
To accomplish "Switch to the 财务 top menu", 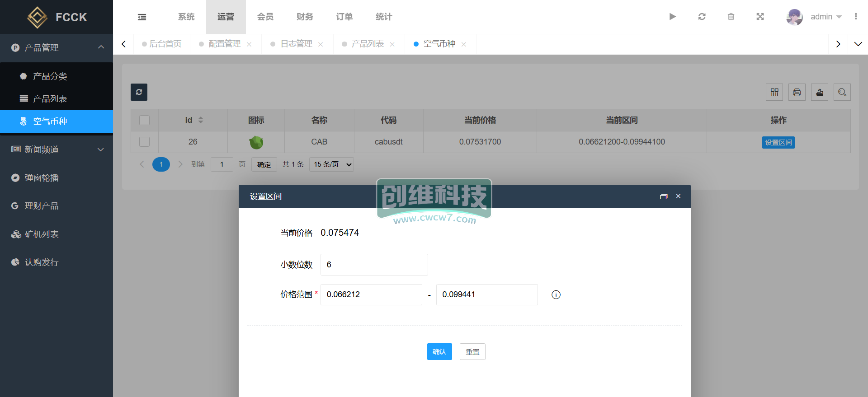I will pyautogui.click(x=305, y=17).
